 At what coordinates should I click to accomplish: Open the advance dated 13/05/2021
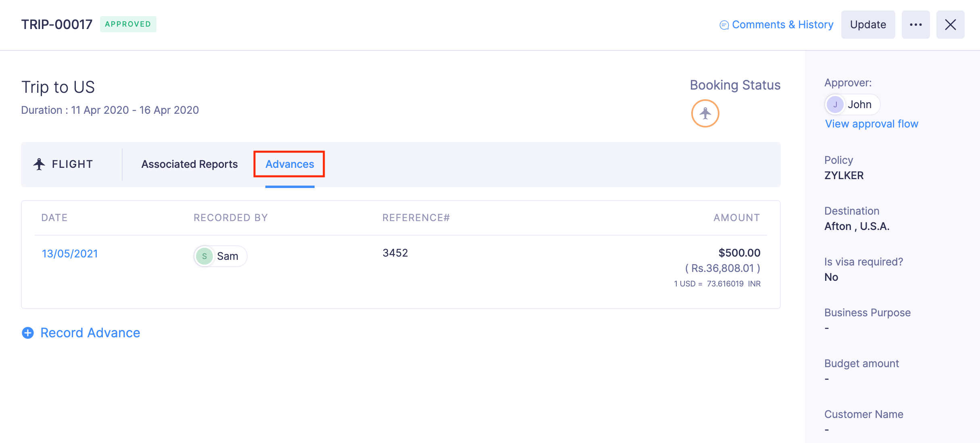70,253
